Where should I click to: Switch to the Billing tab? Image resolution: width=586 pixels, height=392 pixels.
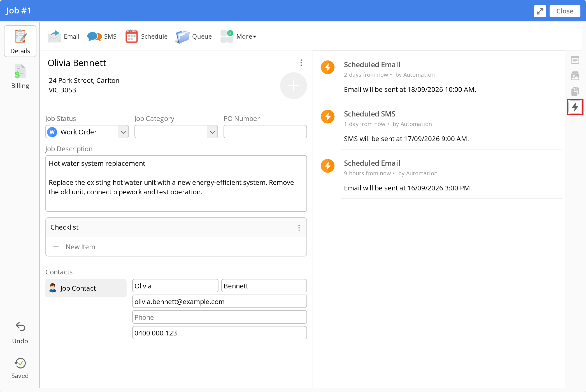tap(20, 76)
